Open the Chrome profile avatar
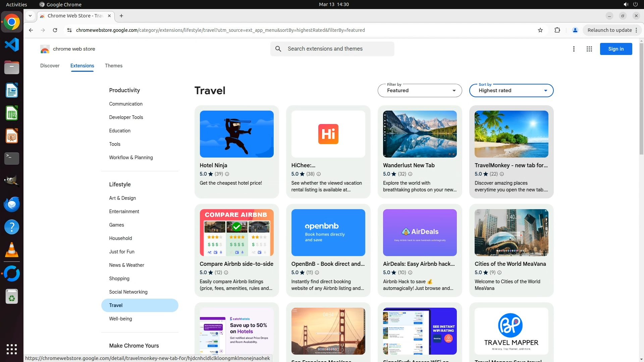This screenshot has height=362, width=644. tap(575, 30)
